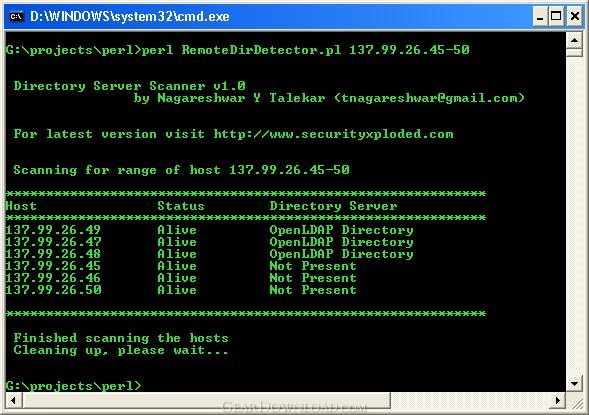Click the horizontal scrollbar thumb
The width and height of the screenshot is (589, 415).
coord(206,400)
